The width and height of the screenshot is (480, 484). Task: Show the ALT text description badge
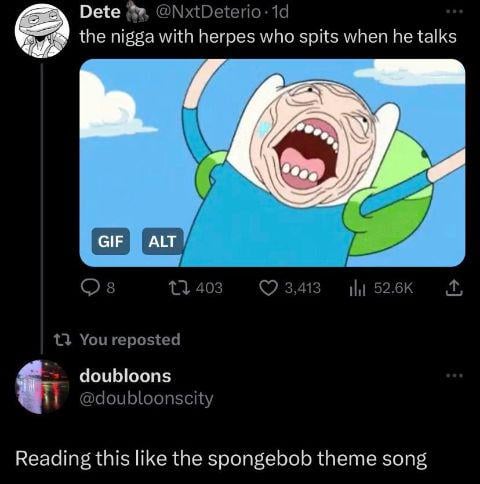[x=162, y=241]
